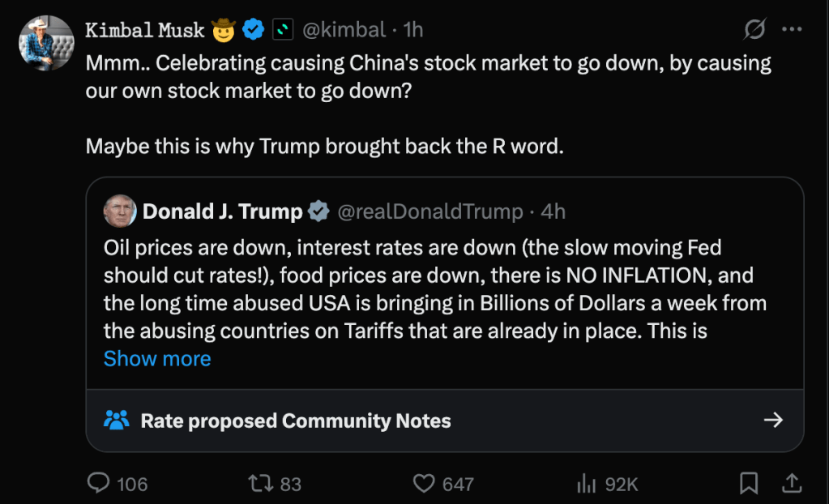Bookmark this post
Screen dimensions: 829x504
(x=749, y=484)
